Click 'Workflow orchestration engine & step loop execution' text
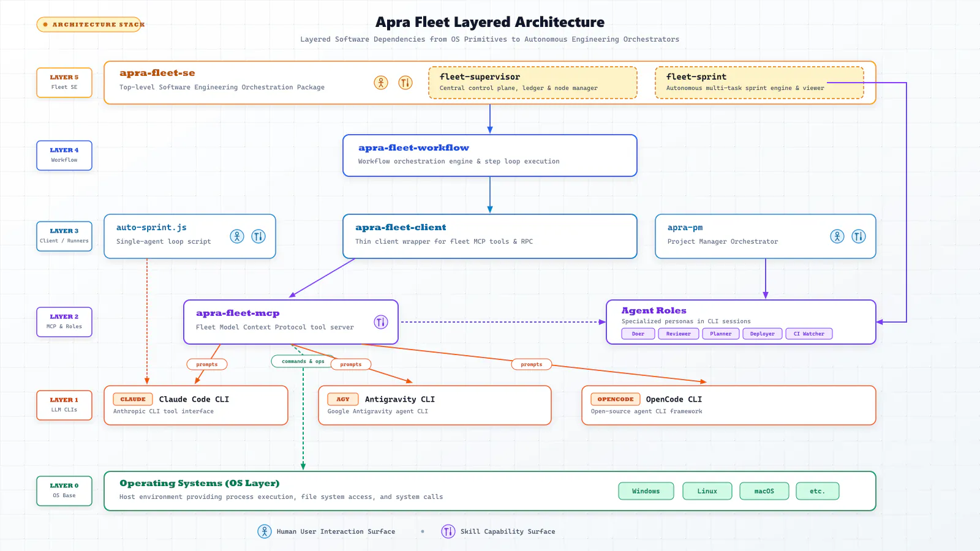This screenshot has height=551, width=980. click(459, 162)
